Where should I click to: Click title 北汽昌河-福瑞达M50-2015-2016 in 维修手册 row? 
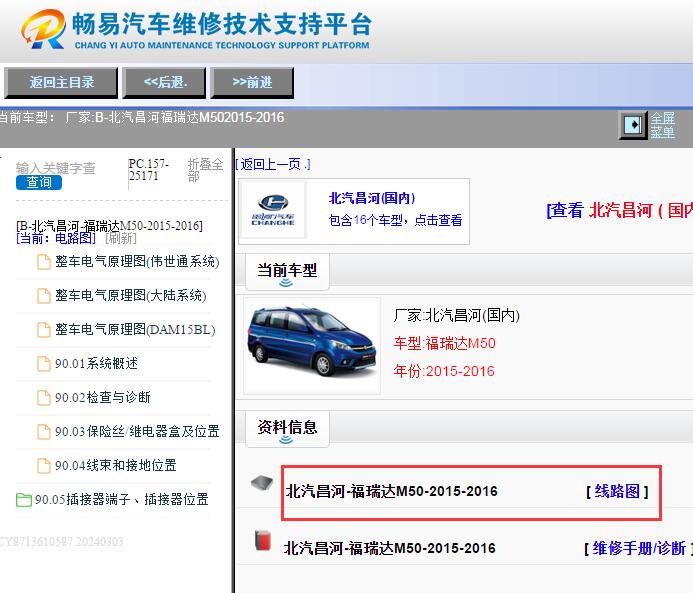click(389, 548)
